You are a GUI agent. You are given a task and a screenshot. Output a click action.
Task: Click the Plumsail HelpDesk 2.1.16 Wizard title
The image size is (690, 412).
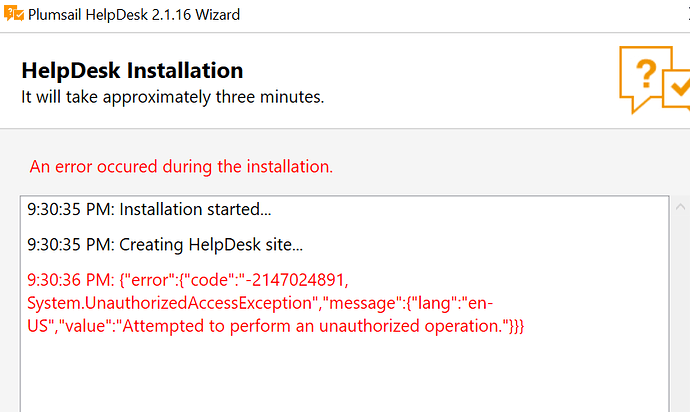tap(134, 15)
